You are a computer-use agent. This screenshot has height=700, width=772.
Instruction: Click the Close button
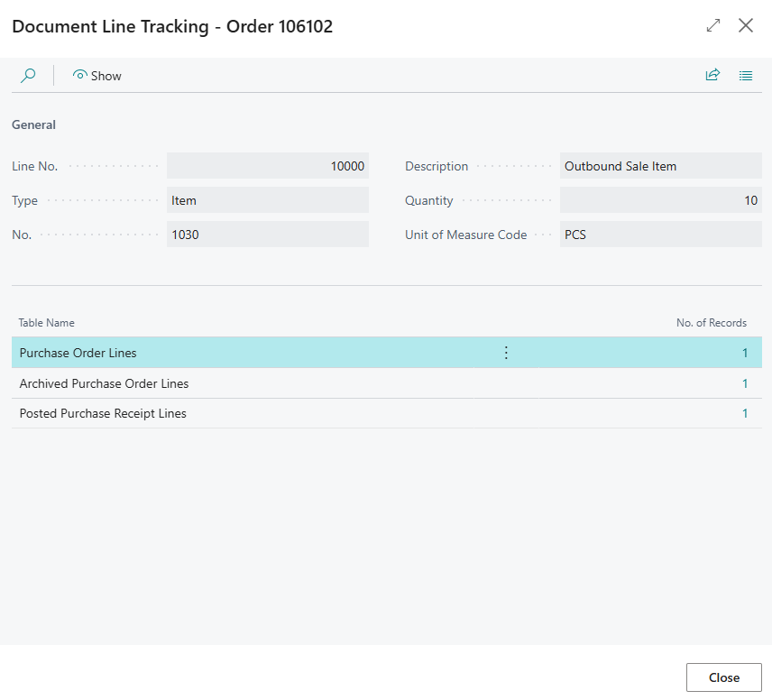[x=723, y=677]
